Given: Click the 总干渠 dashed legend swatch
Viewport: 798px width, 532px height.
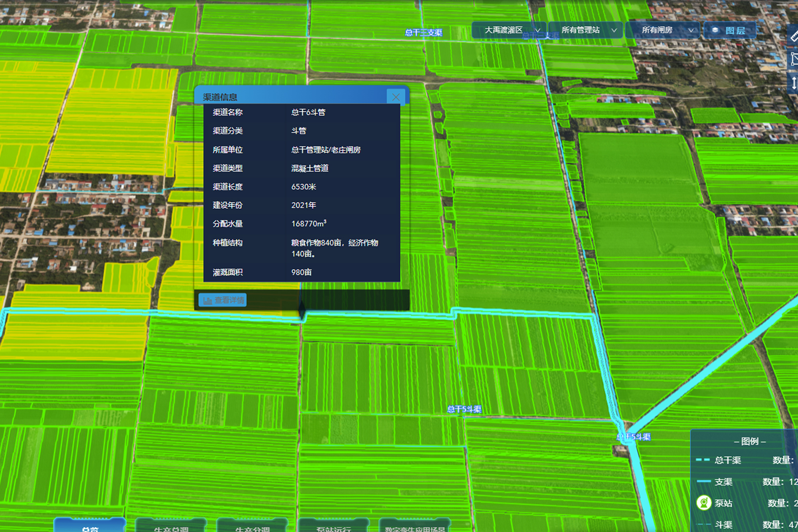Looking at the screenshot, I should click(703, 460).
